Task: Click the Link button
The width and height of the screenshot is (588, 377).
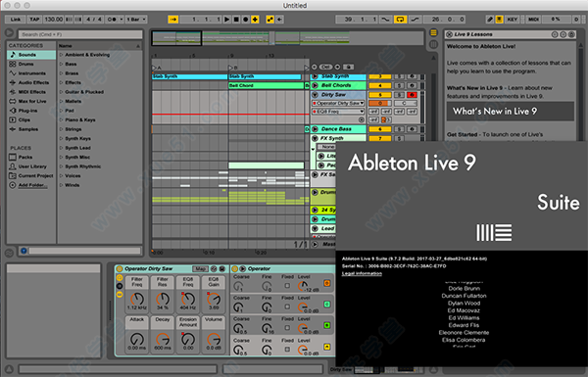Action: 16,20
